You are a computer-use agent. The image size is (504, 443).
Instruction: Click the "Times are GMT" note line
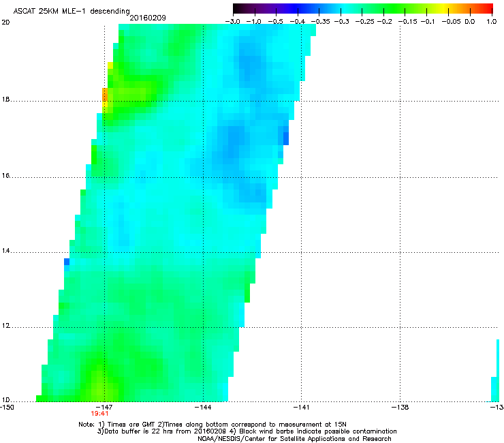[x=212, y=425]
